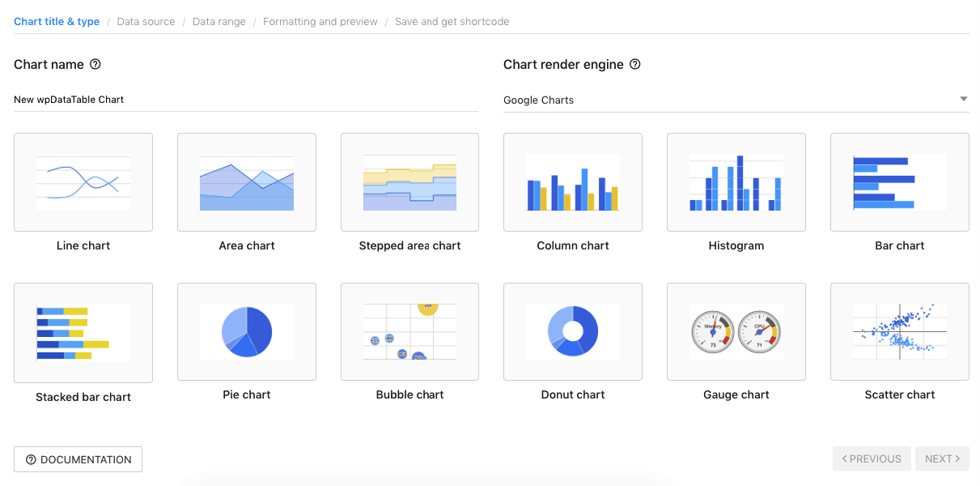980x486 pixels.
Task: Select the Line chart type
Action: [83, 182]
